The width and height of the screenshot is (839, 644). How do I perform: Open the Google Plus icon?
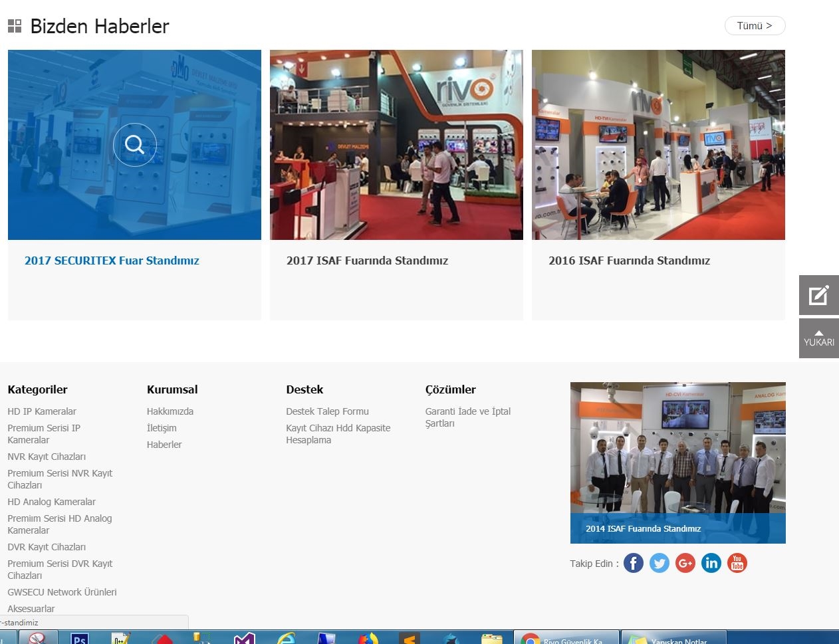[x=685, y=564]
